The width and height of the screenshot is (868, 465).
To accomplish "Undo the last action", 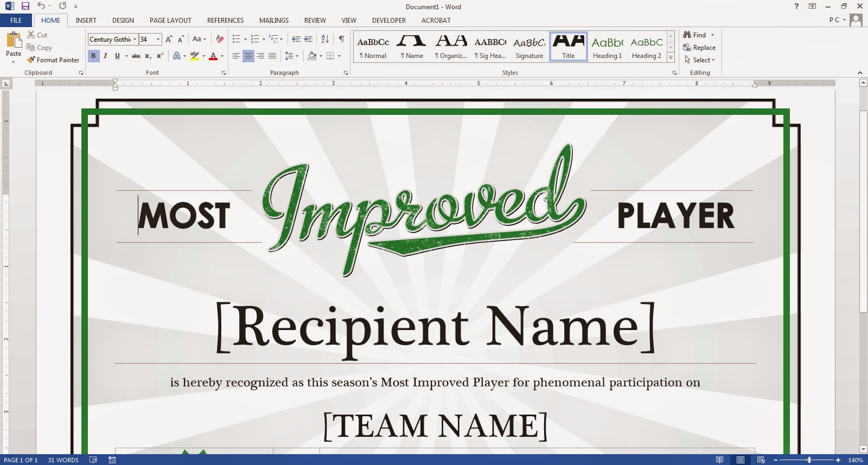I will click(41, 6).
